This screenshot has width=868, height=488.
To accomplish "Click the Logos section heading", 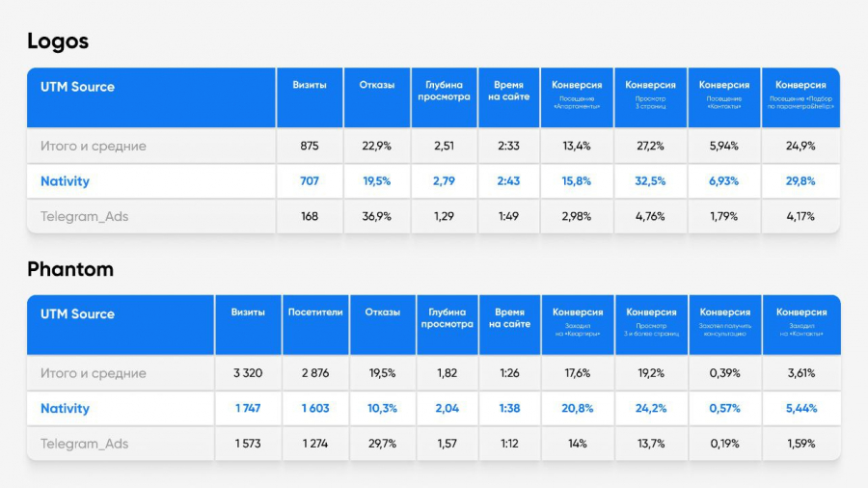I will click(58, 41).
